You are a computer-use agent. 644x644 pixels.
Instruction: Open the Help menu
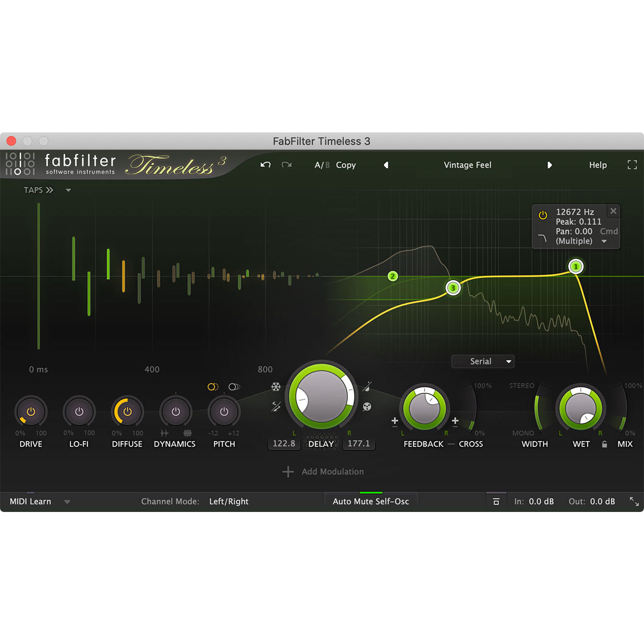[x=598, y=165]
